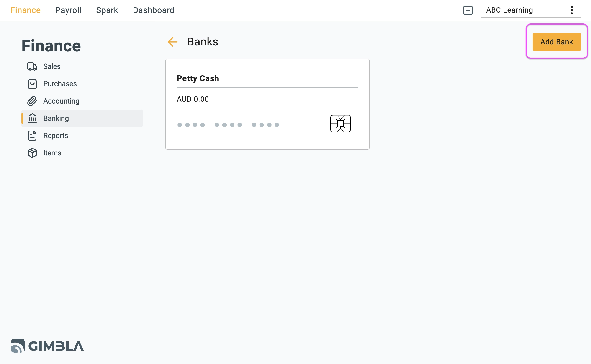
Task: Click the Accounting sidebar icon
Action: tap(32, 101)
